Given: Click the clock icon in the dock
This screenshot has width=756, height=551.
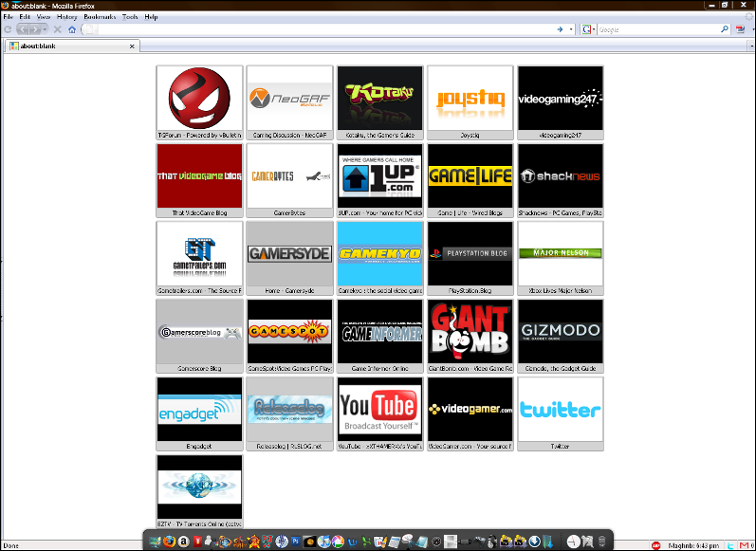Looking at the screenshot, I should point(573,542).
